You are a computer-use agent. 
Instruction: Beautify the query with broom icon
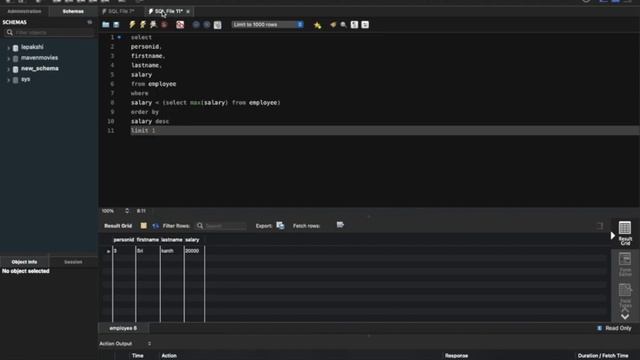pyautogui.click(x=333, y=25)
